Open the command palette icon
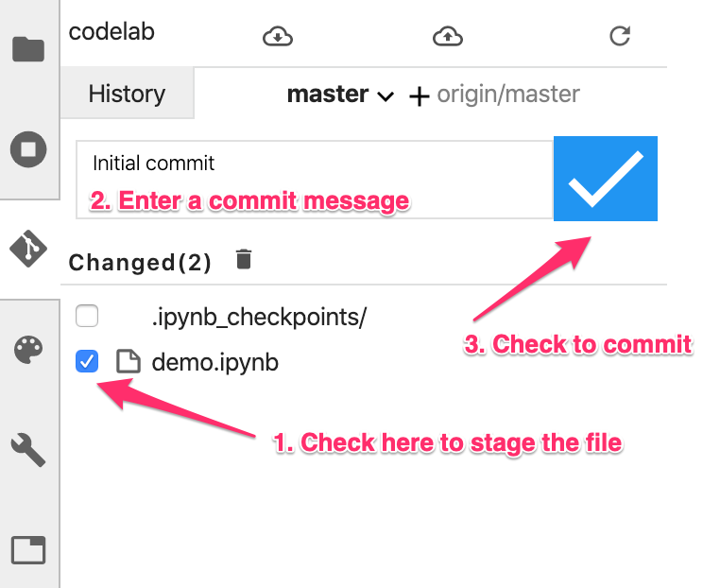The width and height of the screenshot is (703, 588). click(28, 350)
